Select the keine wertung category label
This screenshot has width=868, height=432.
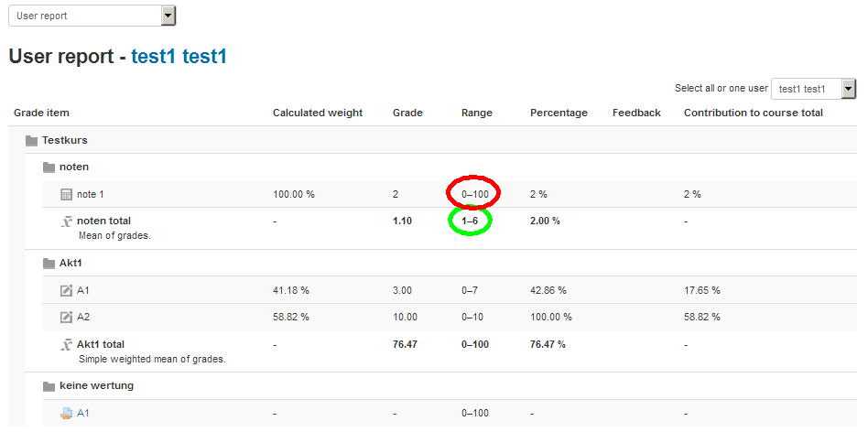[97, 385]
